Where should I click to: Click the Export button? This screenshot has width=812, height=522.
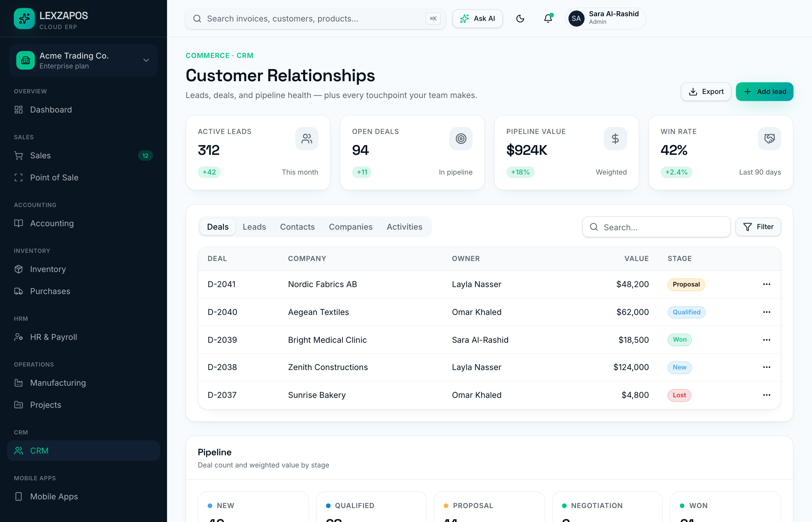coord(706,92)
